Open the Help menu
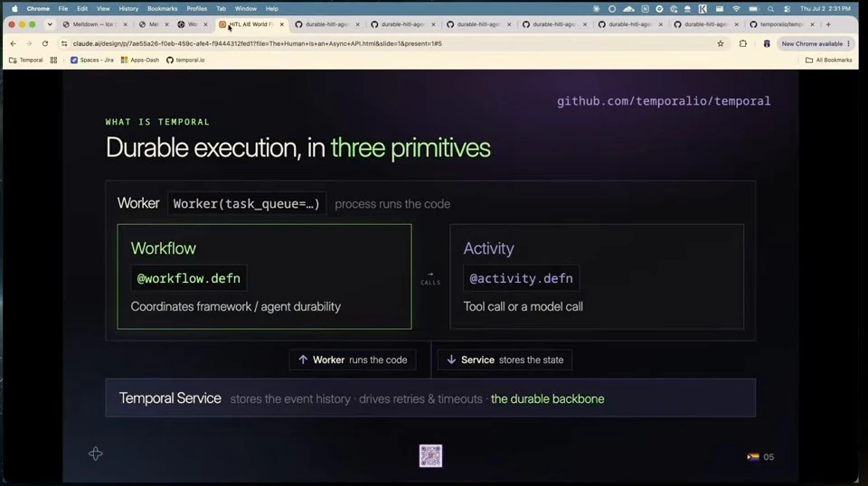868x486 pixels. (x=272, y=9)
